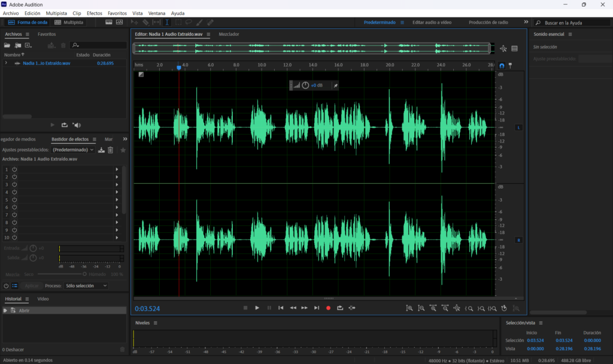Viewport: 613px width, 364px height.
Task: Toggle the effects rack main power button
Action: pos(6,286)
